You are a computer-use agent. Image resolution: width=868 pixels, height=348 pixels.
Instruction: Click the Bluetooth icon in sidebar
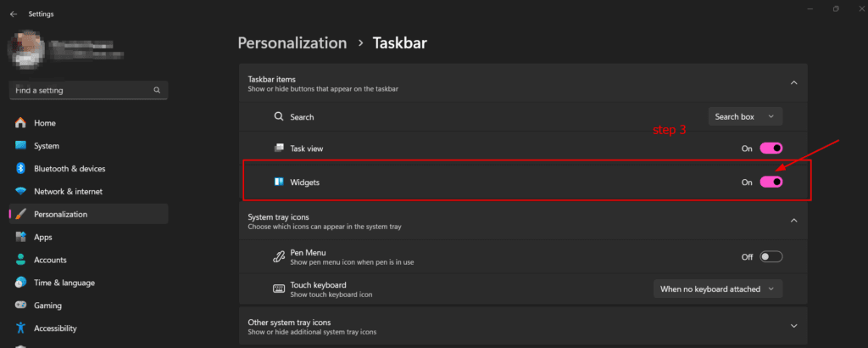(20, 168)
